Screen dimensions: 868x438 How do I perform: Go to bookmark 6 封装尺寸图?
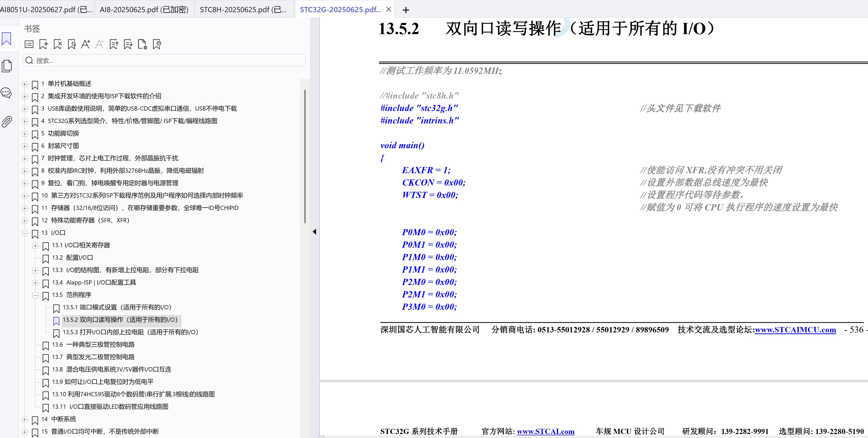point(60,146)
